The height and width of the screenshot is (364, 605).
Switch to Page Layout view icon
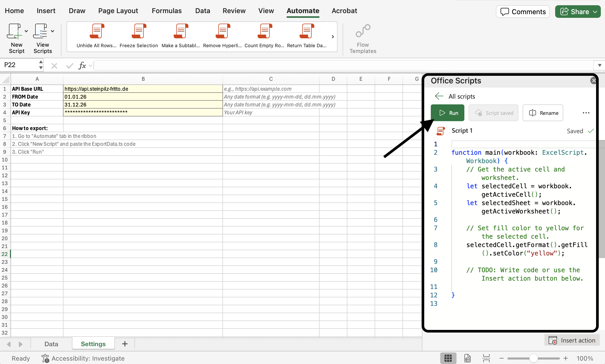(x=468, y=358)
